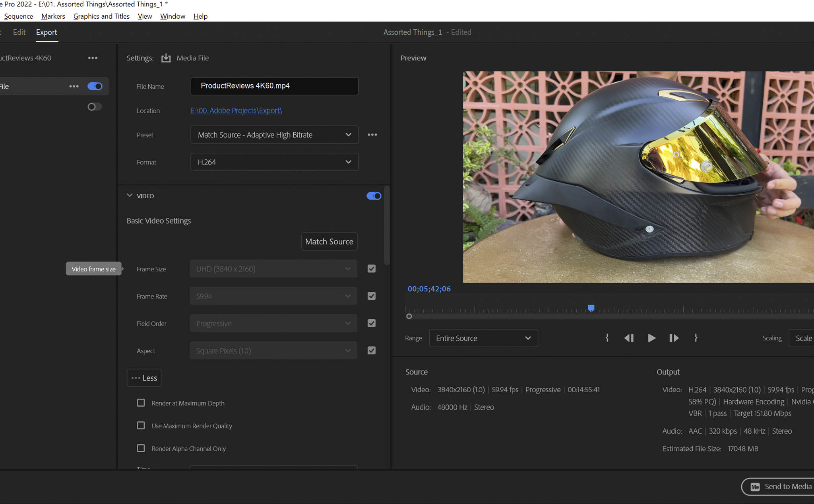
Task: Collapse the VIDEO section chevron
Action: [x=130, y=196]
